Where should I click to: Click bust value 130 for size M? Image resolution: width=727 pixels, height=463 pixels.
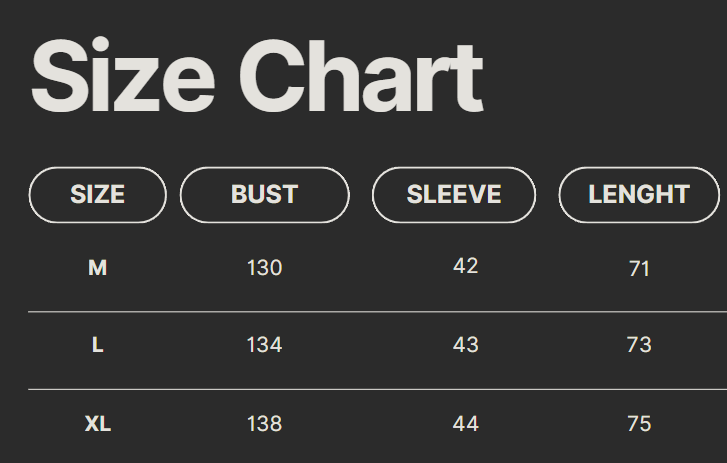(x=264, y=268)
